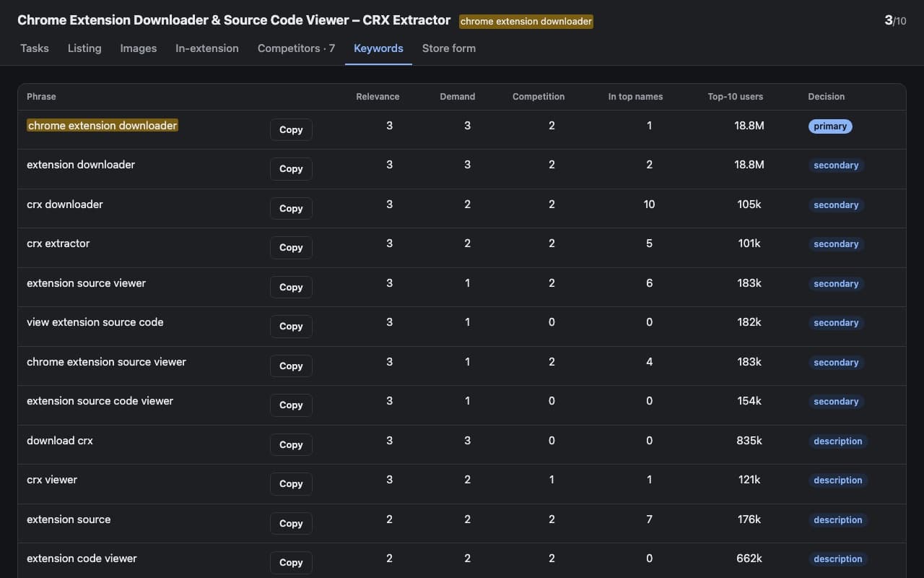Copy the 'extension source' phrase
Image resolution: width=924 pixels, height=578 pixels.
click(291, 524)
